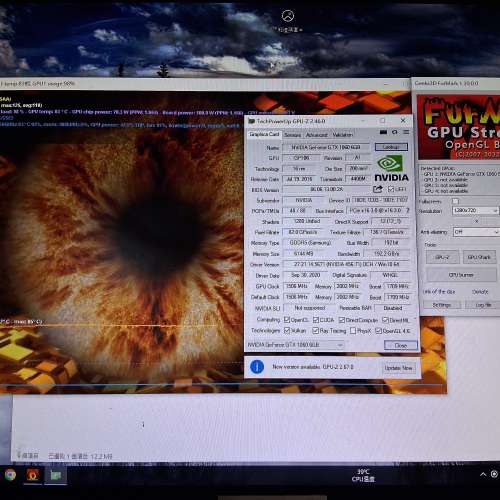Open FurMark Settings button
This screenshot has width=500, height=500.
442,305
